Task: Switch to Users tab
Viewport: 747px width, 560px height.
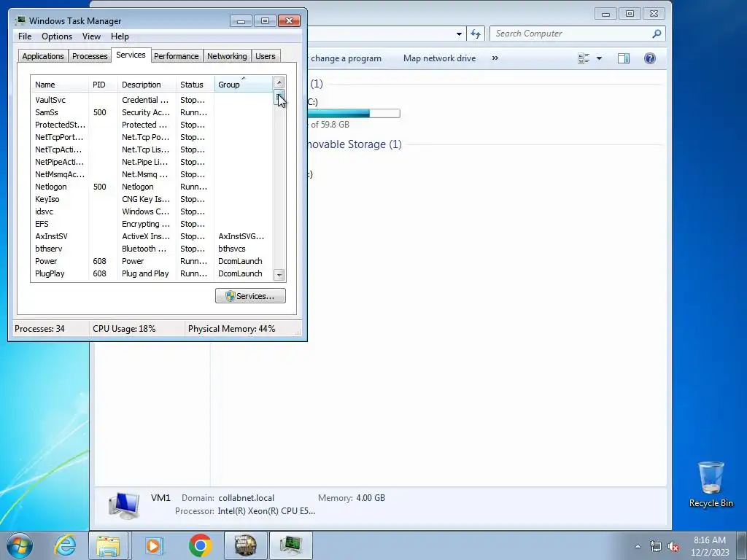Action: (266, 56)
